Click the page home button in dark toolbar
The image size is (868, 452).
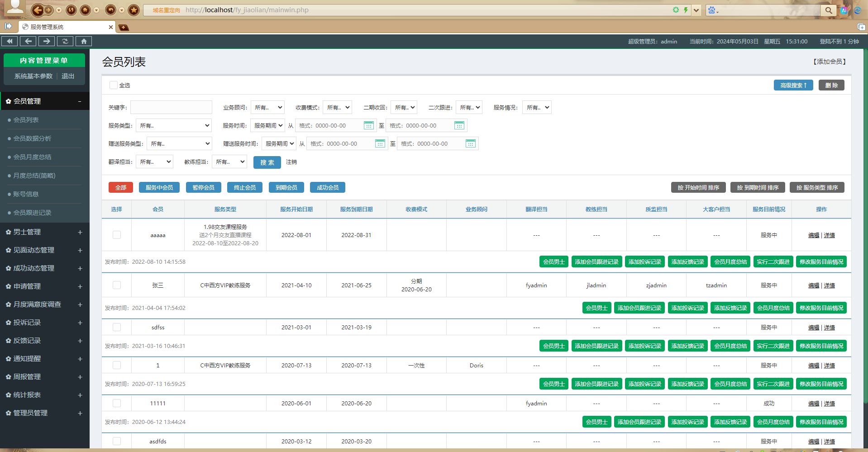(84, 41)
